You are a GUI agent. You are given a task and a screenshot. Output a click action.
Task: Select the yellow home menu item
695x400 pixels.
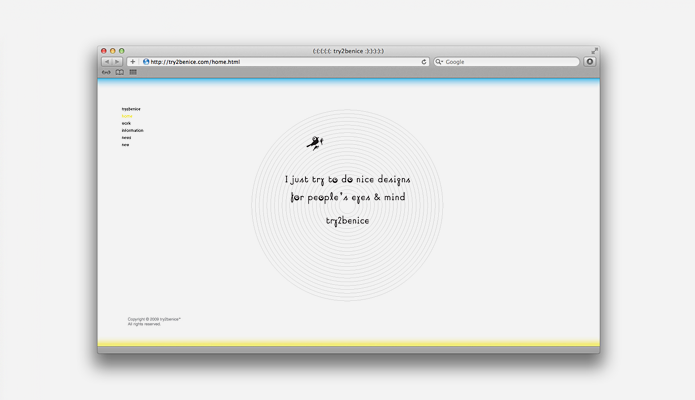tap(127, 116)
